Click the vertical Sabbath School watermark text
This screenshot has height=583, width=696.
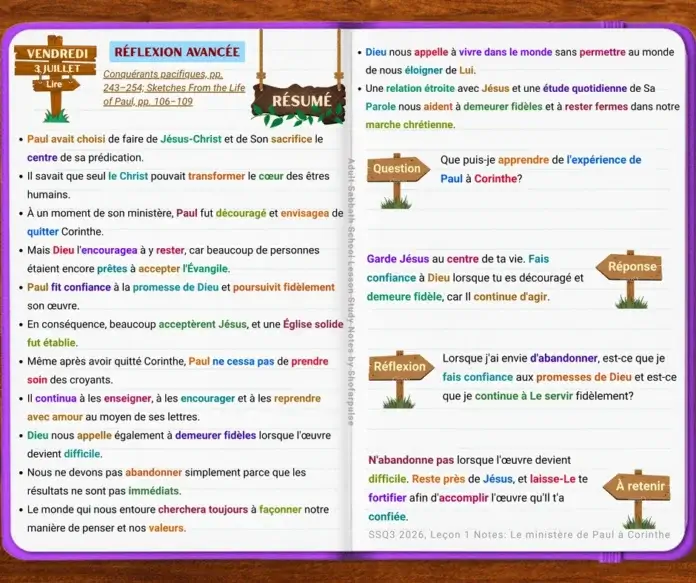[x=350, y=292]
